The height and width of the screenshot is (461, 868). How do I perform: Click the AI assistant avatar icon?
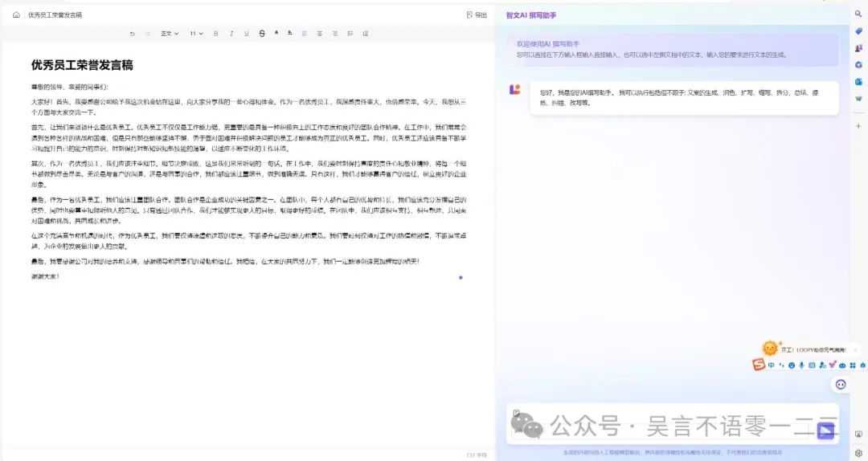(x=515, y=90)
